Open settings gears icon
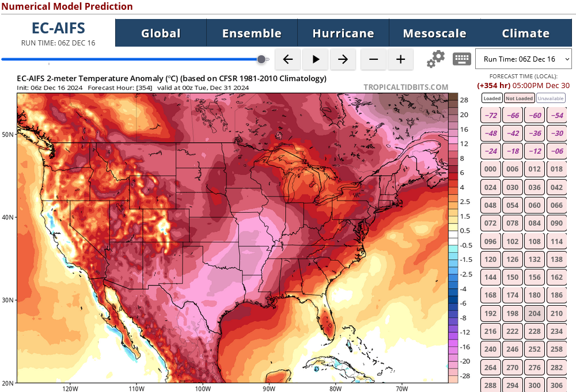The width and height of the screenshot is (576, 392). coord(435,59)
